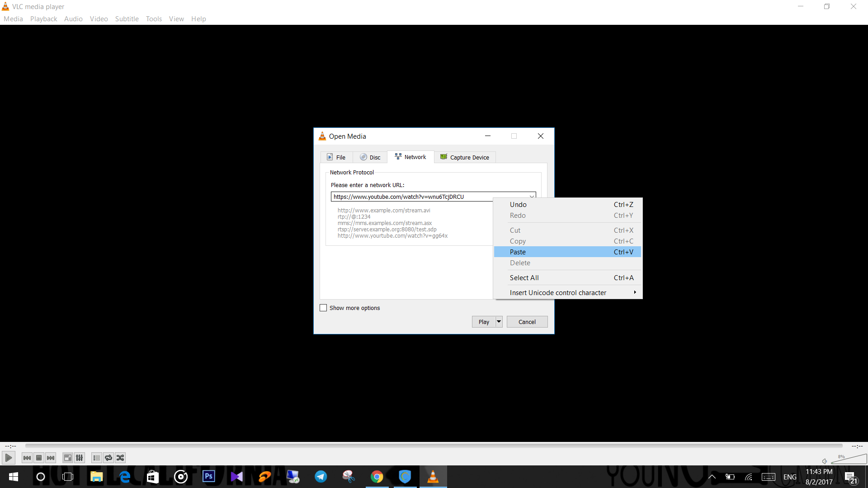This screenshot has height=488, width=868.
Task: Open the Media menu
Action: pyautogui.click(x=13, y=19)
